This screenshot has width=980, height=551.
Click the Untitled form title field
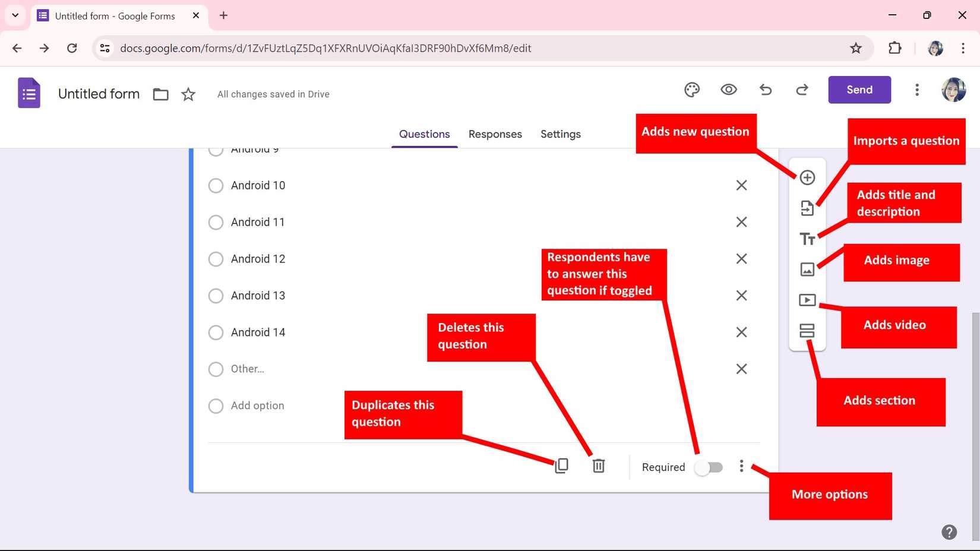point(99,94)
